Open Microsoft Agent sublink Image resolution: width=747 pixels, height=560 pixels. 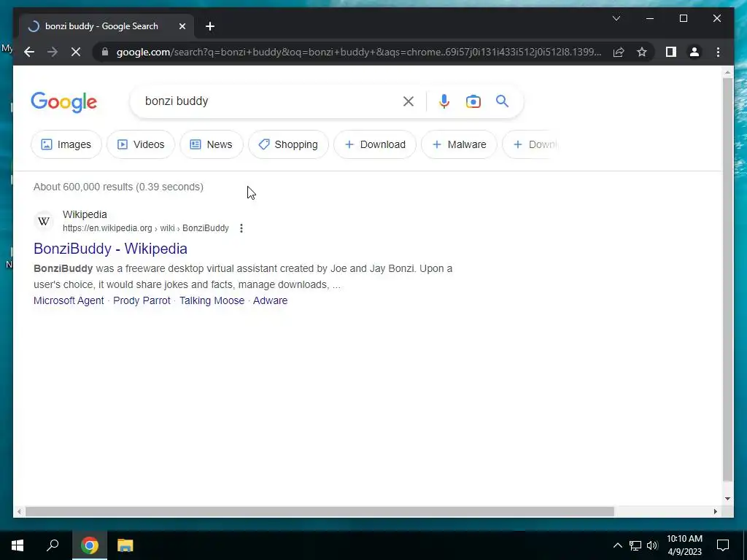click(x=69, y=300)
